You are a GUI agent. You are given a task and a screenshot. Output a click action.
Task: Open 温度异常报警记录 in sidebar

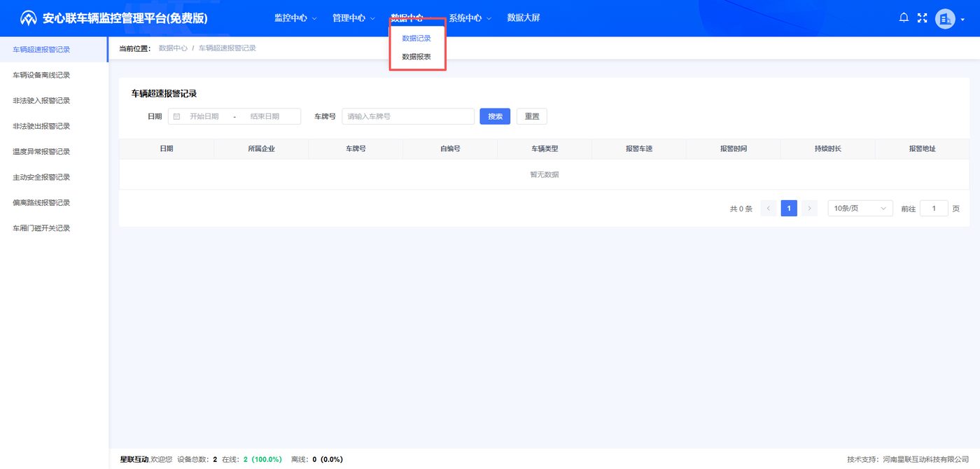54,152
